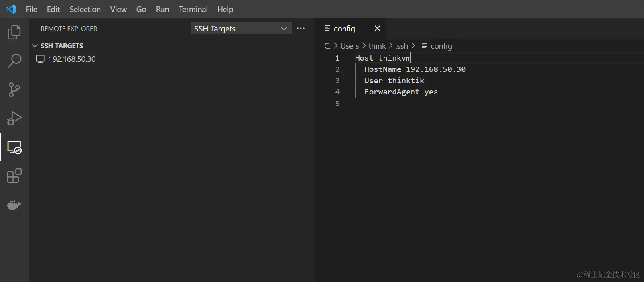The height and width of the screenshot is (282, 644).
Task: Open the Search view icon
Action: pyautogui.click(x=14, y=61)
